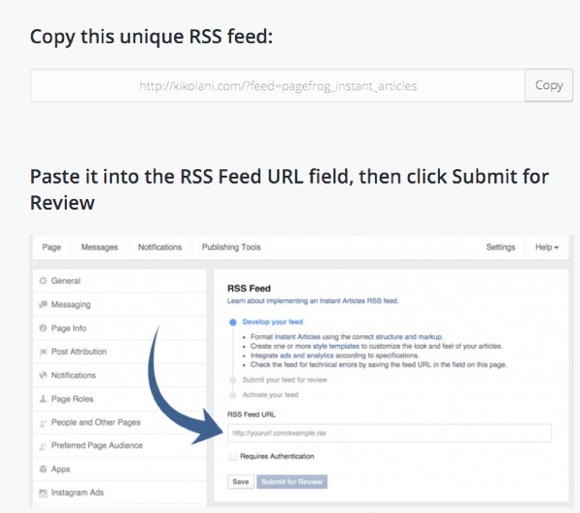Click the RSS Feed heading
This screenshot has width=580, height=513.
249,288
